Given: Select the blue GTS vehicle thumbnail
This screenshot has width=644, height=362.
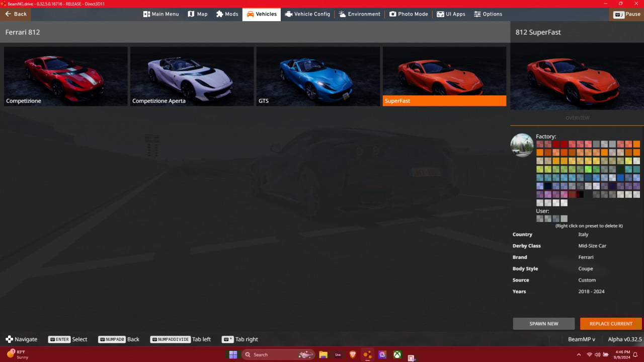Looking at the screenshot, I should pos(318,77).
